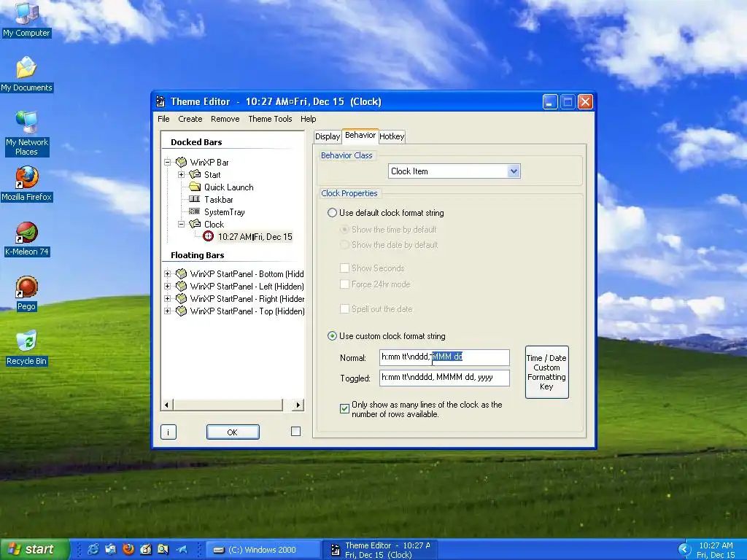Toggle Only show as many lines checkbox
This screenshot has height=560, width=747.
pyautogui.click(x=345, y=408)
